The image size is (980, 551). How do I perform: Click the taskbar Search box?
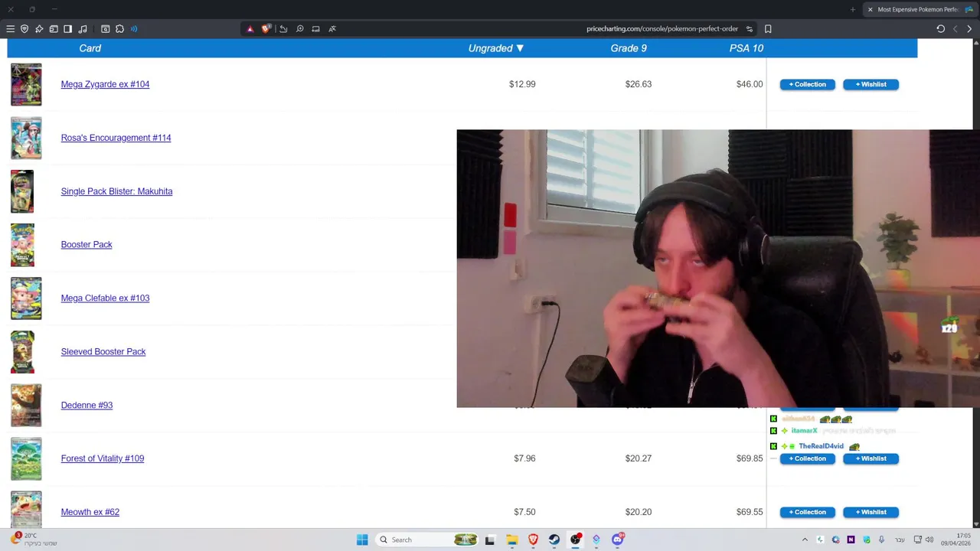pos(427,540)
